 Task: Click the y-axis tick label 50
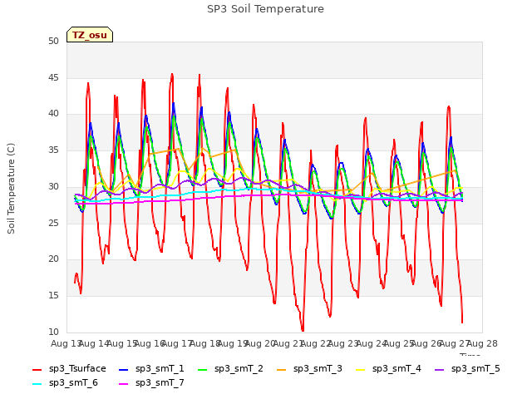point(53,41)
